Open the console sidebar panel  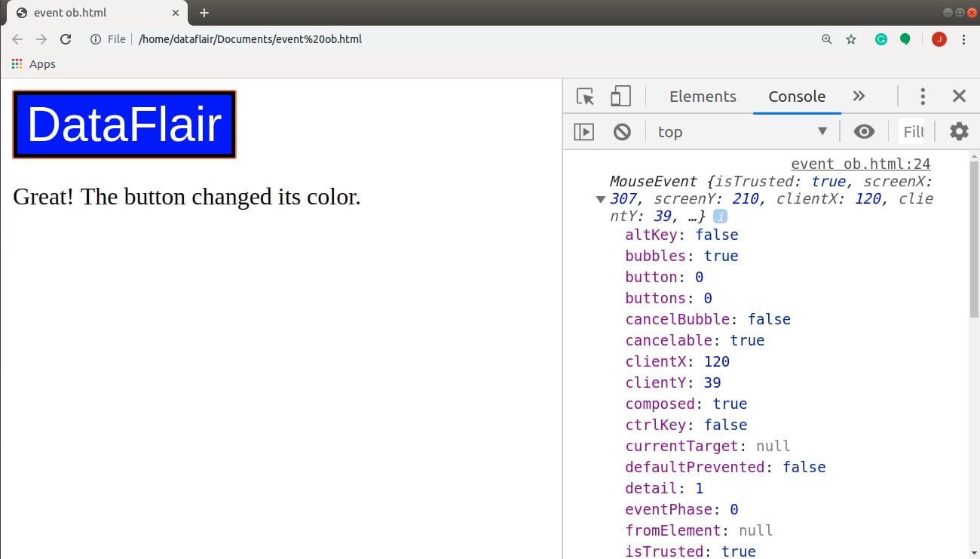583,131
